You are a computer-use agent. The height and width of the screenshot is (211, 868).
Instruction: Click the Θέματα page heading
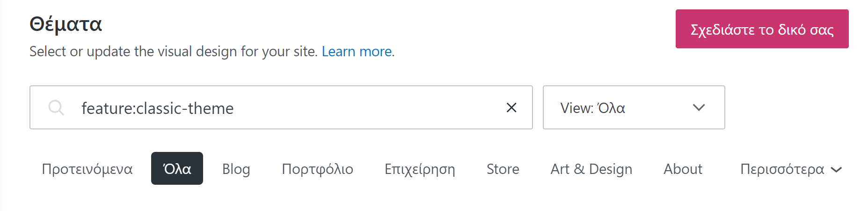(x=66, y=24)
